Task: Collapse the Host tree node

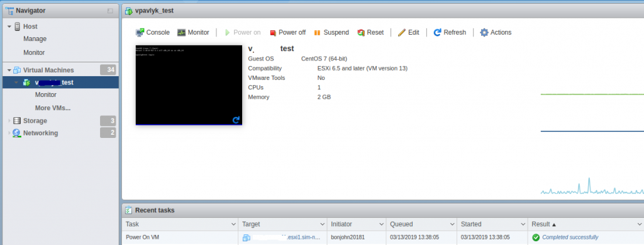Action: 9,26
